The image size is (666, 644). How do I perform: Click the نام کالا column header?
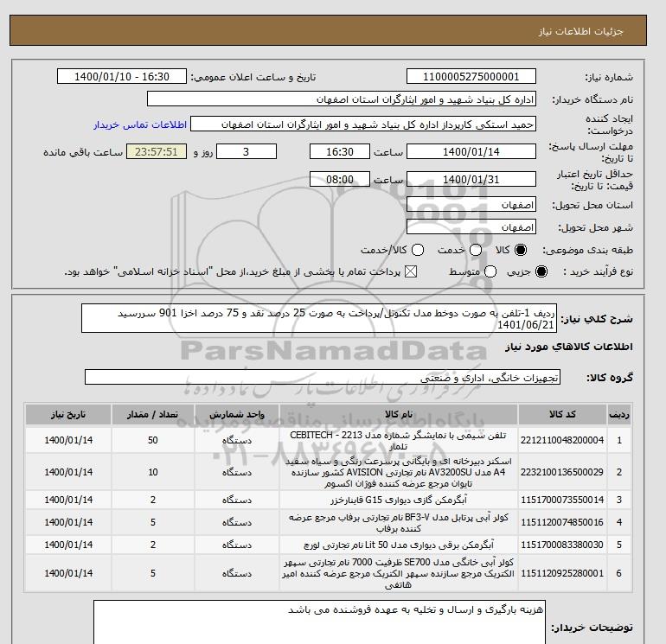[x=399, y=414]
